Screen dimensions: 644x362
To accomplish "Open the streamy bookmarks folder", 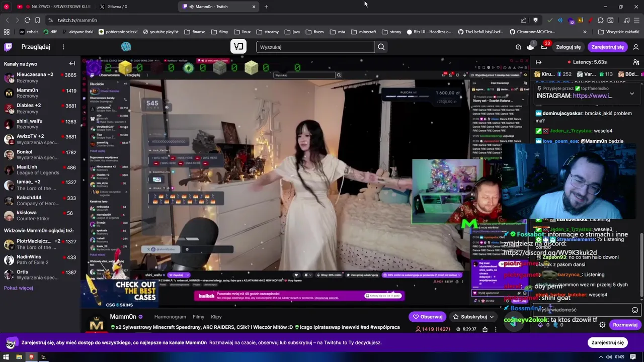I will coord(267,32).
